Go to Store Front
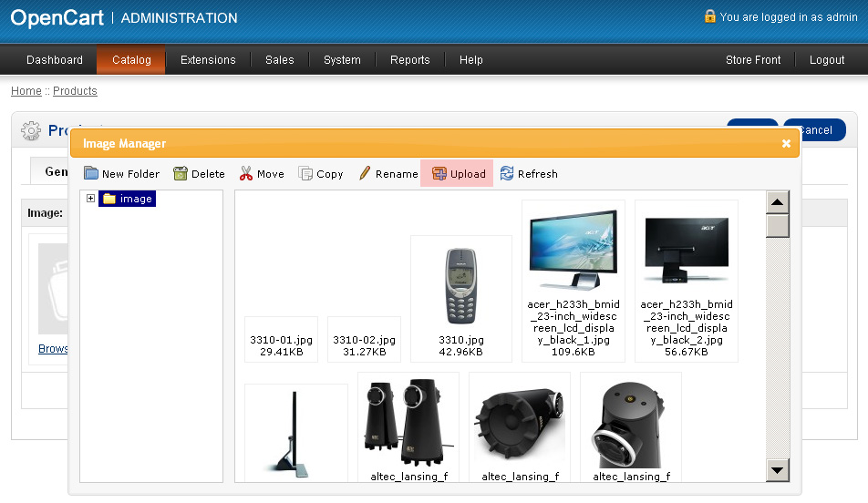Screen dimensions: 868x503 click(753, 60)
